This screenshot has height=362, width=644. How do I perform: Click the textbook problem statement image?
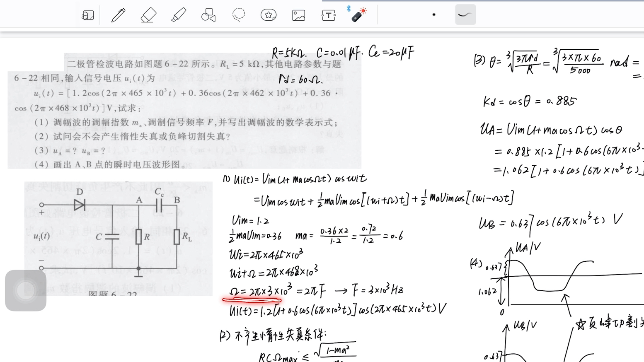click(184, 111)
